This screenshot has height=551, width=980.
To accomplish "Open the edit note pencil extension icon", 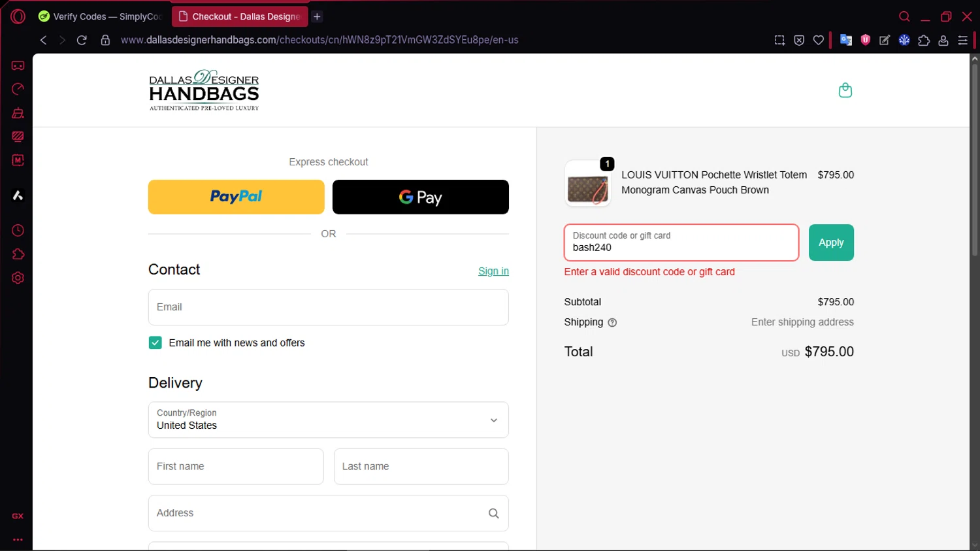I will (x=885, y=40).
